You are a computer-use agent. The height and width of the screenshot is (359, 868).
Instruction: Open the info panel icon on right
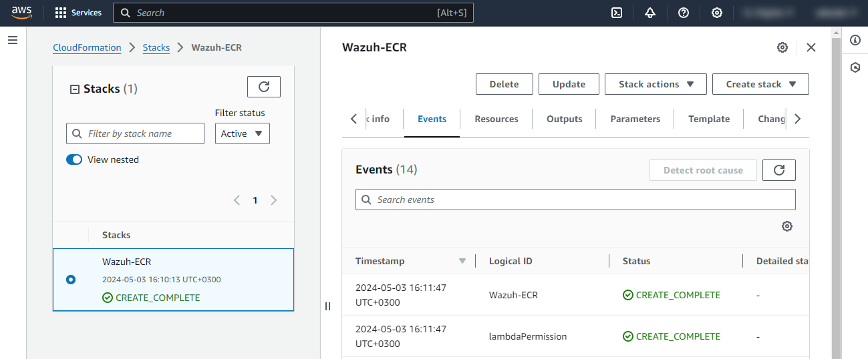pyautogui.click(x=855, y=40)
